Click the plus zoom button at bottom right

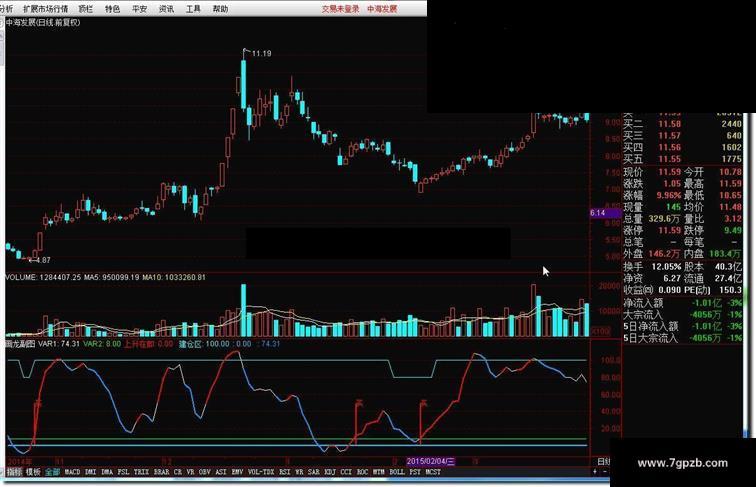click(595, 472)
